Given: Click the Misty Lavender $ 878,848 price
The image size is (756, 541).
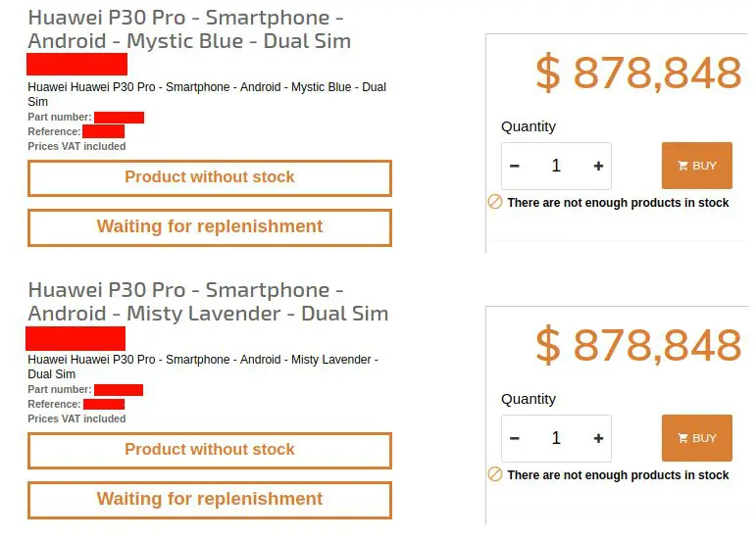Looking at the screenshot, I should (638, 346).
